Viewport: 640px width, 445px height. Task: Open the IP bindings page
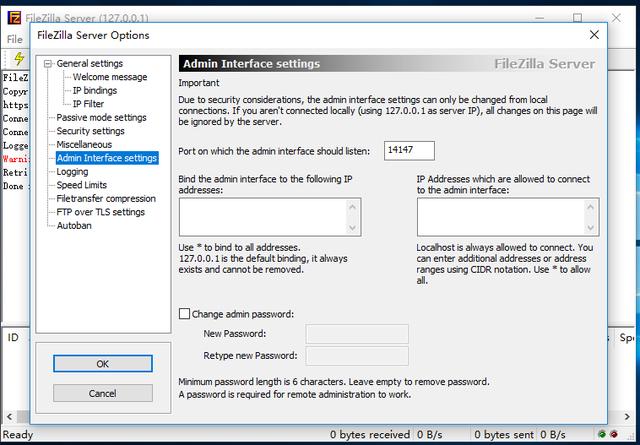point(95,90)
